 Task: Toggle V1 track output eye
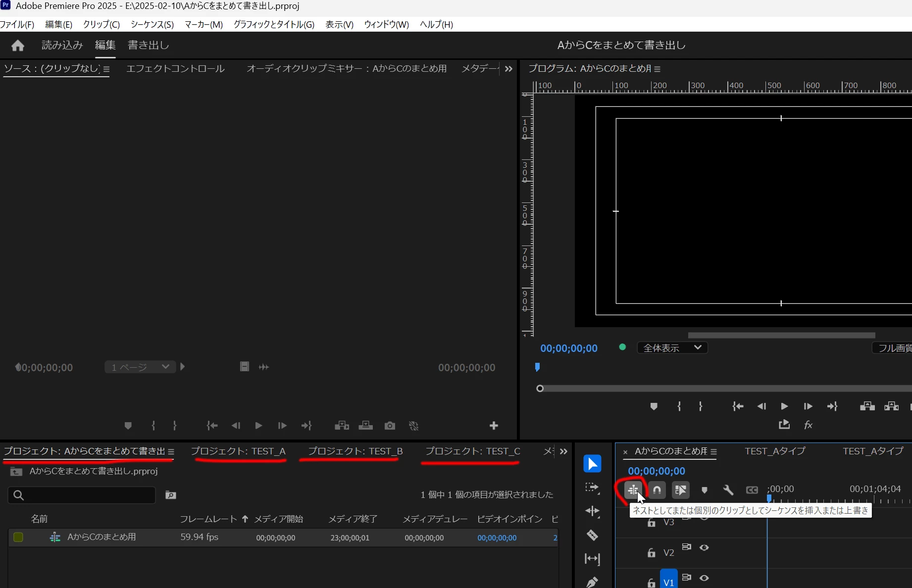(x=704, y=578)
